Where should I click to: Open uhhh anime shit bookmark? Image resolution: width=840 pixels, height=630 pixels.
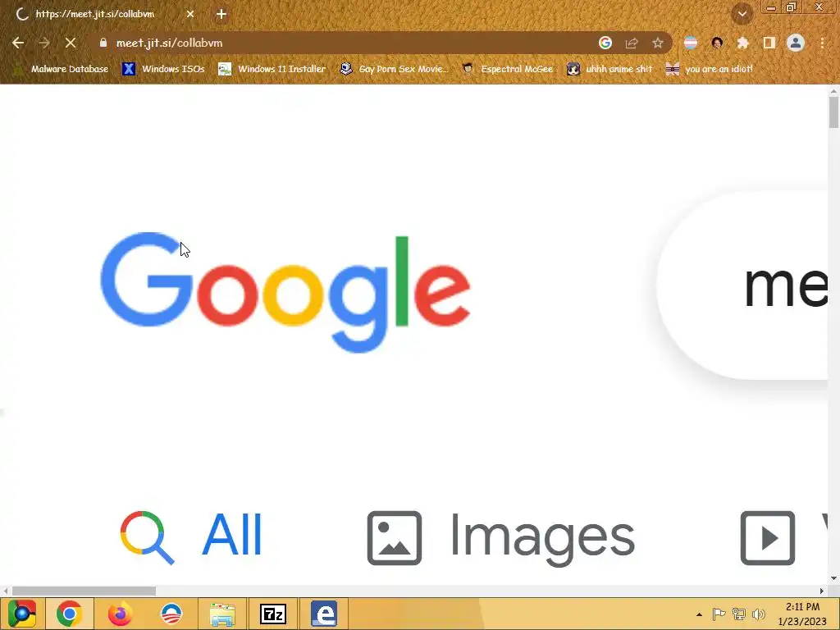coord(609,69)
